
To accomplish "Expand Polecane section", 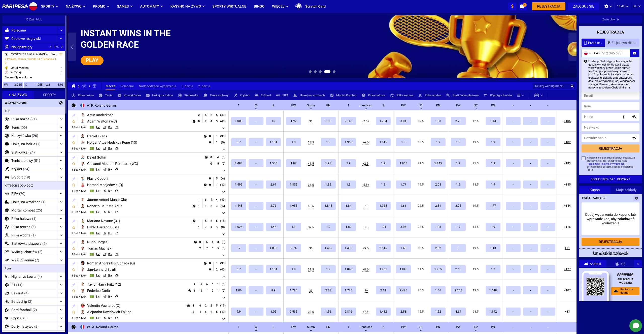I will point(61,30).
